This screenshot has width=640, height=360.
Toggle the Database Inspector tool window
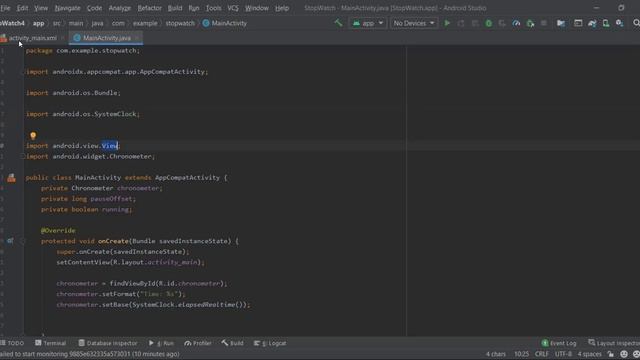[x=108, y=343]
